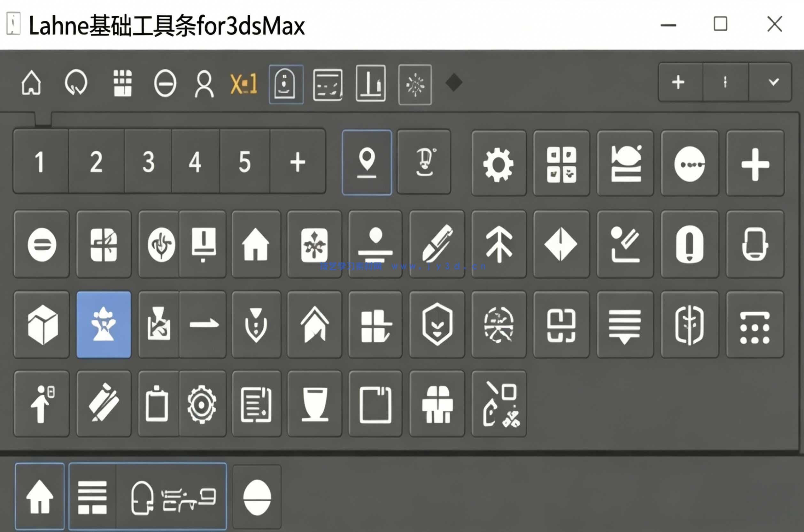Toggle the map pin location button
804x532 pixels.
click(x=367, y=163)
